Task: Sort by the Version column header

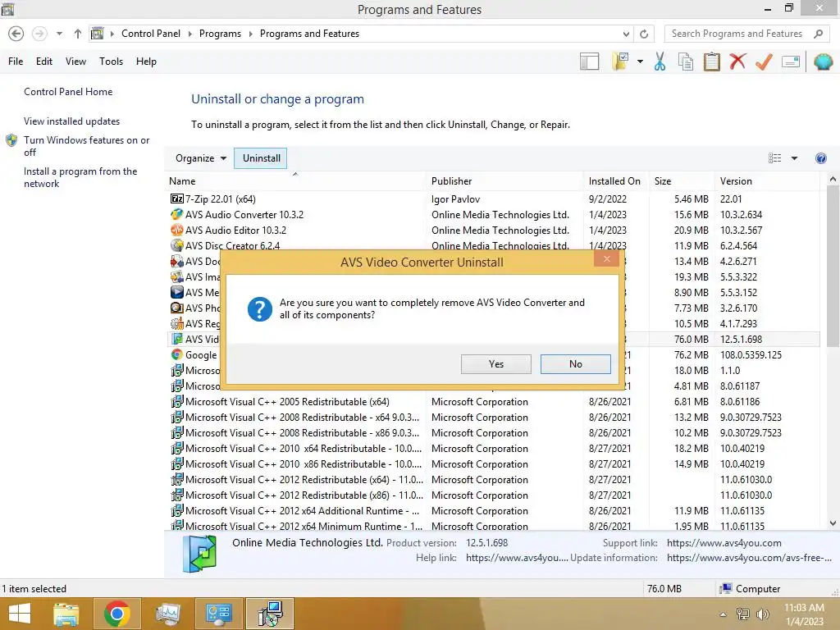Action: click(767, 181)
